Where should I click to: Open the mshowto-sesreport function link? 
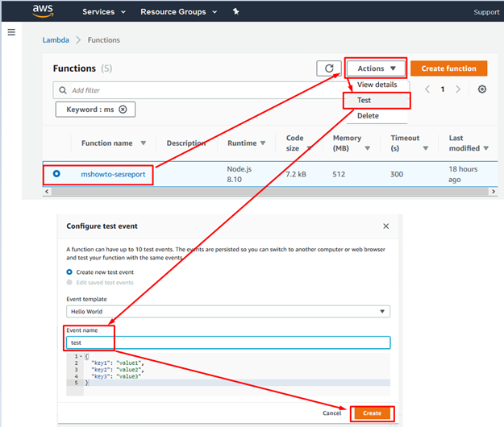pyautogui.click(x=113, y=174)
